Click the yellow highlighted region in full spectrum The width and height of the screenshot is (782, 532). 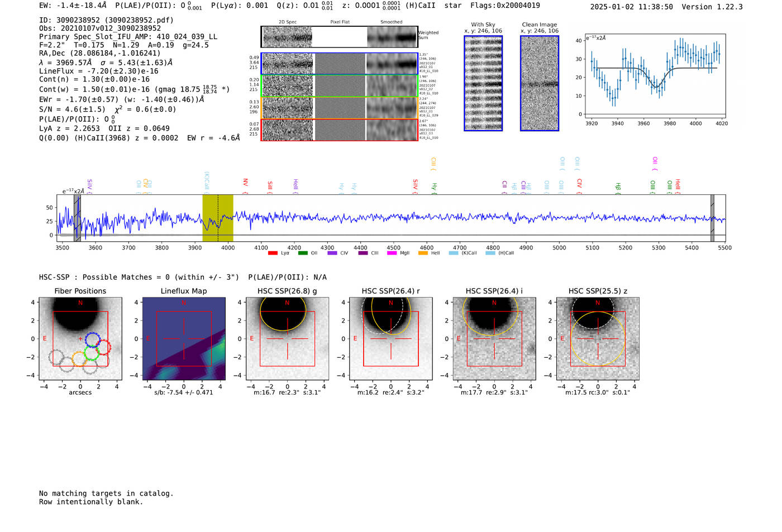pos(218,218)
